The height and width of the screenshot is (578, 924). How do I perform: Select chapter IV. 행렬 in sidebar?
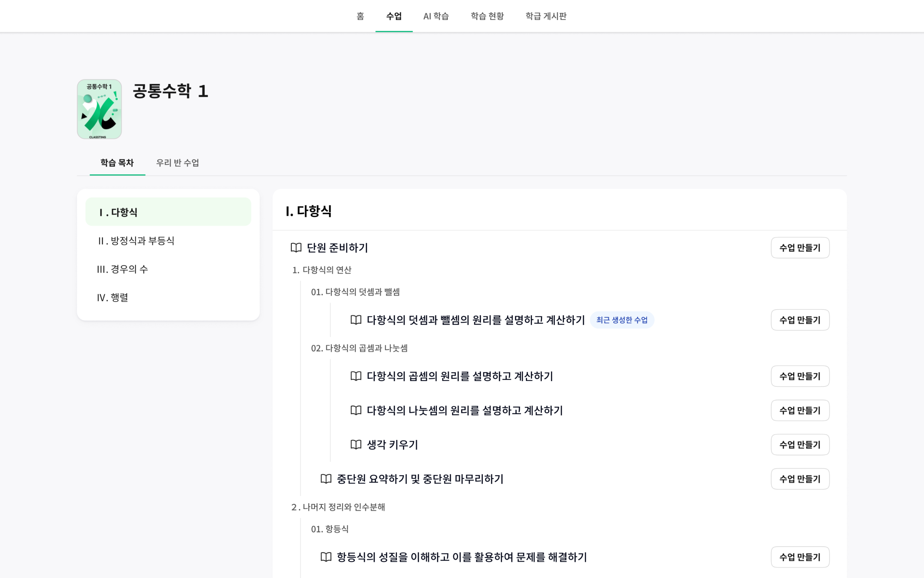[x=112, y=297]
